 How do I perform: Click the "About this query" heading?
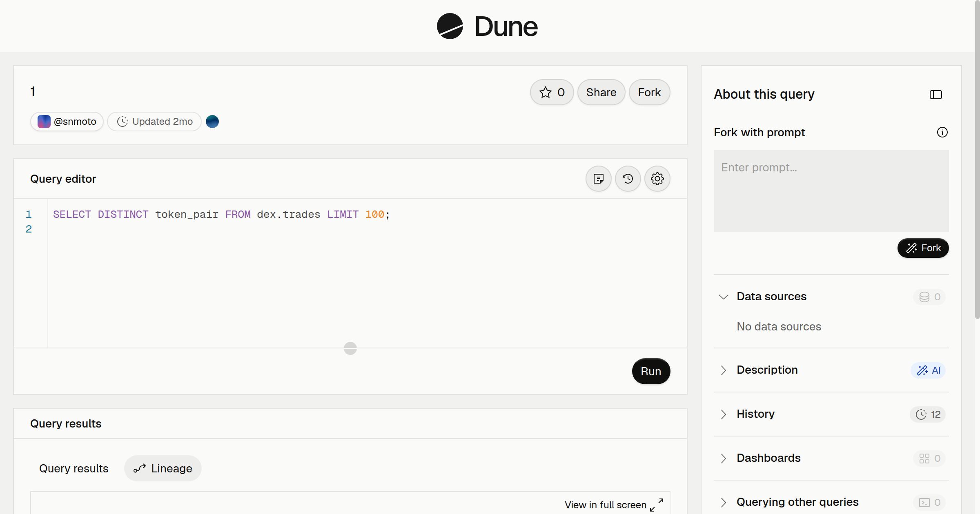coord(764,94)
